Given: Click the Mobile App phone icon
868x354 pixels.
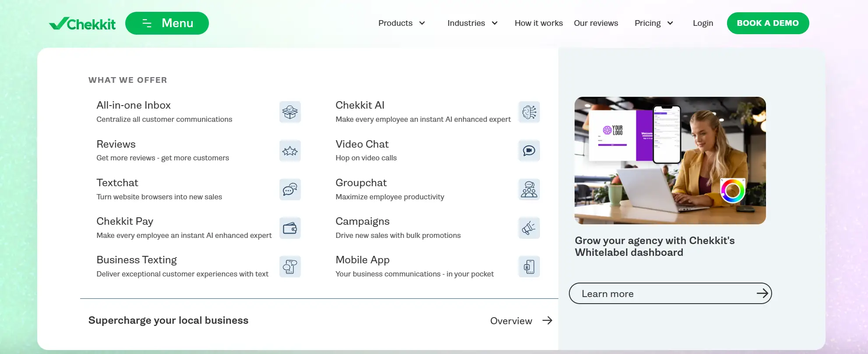Looking at the screenshot, I should click(529, 266).
